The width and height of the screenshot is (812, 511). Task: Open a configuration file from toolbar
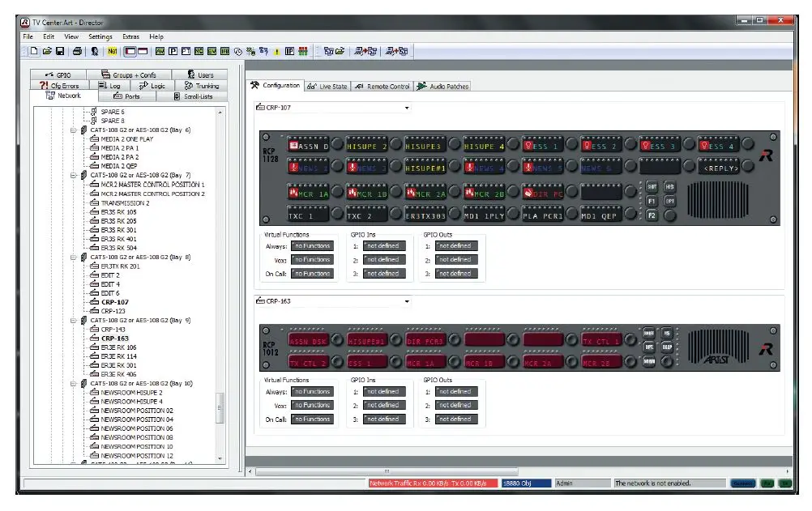tap(47, 51)
